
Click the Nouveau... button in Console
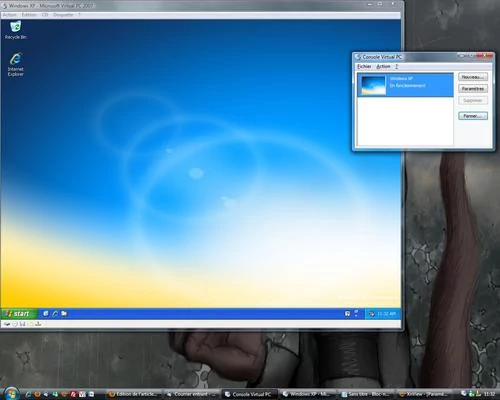point(473,77)
